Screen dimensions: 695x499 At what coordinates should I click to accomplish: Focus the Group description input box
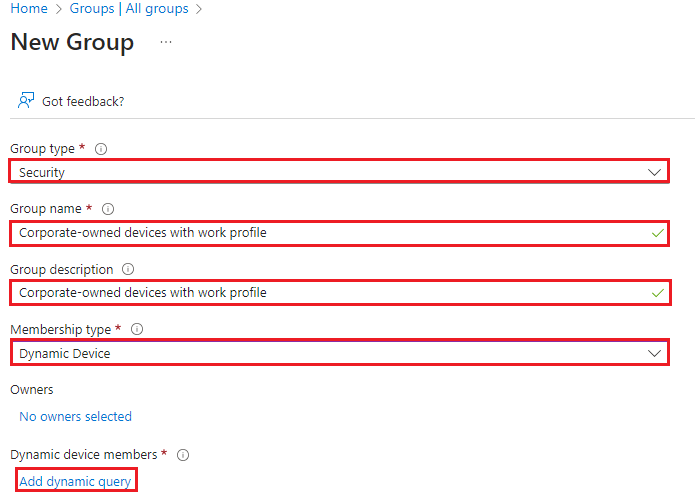tap(330, 293)
